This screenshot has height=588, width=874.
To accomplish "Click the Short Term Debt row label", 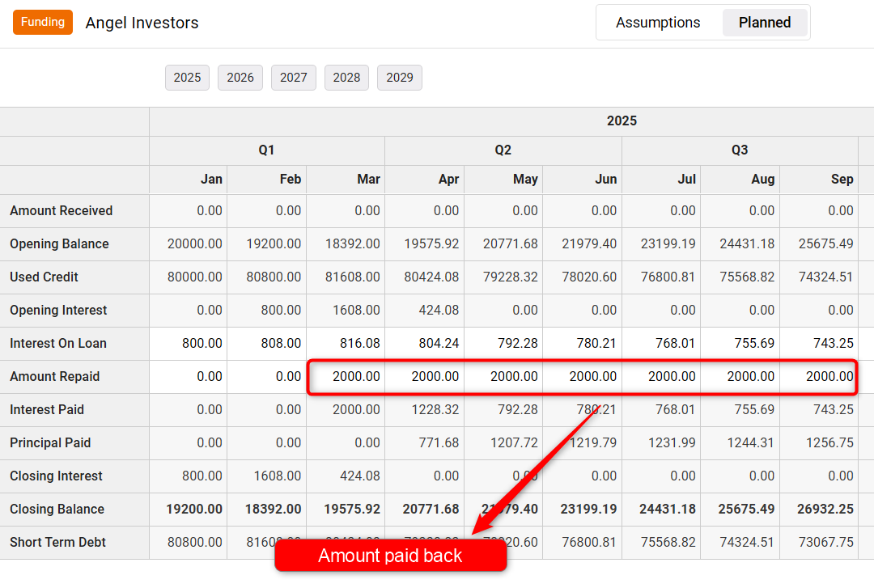I will 57,542.
